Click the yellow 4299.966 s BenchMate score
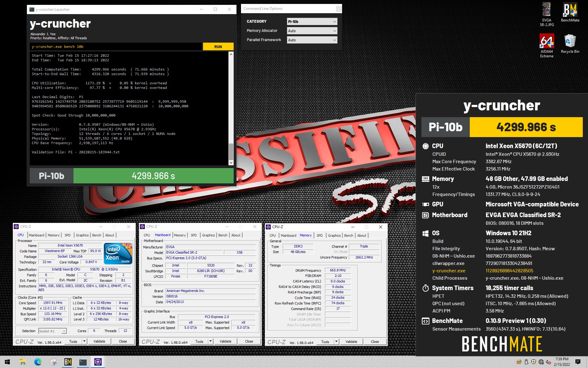This screenshot has width=588, height=368. (x=526, y=127)
